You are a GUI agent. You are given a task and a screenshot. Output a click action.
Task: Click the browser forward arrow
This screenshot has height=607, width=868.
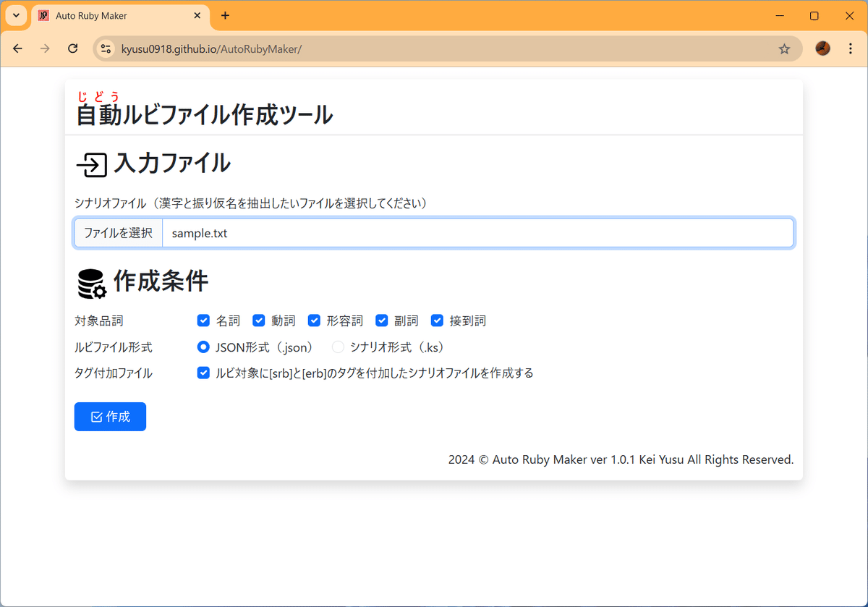45,48
